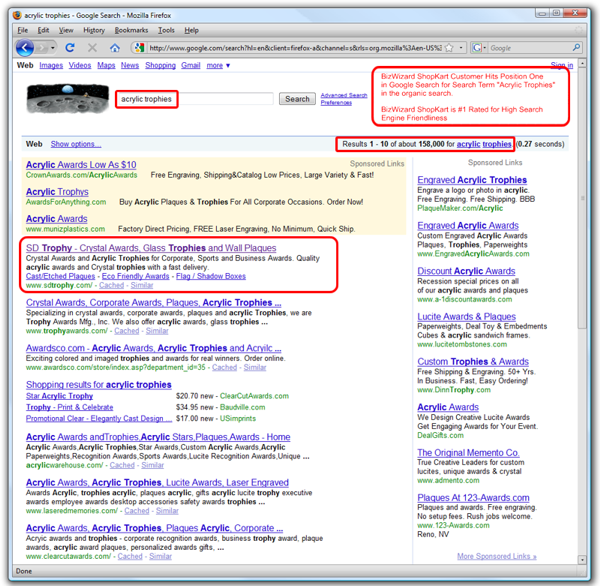Open the 'Awardsco.com - Acrylic Awards' result
The width and height of the screenshot is (600, 586).
(153, 348)
